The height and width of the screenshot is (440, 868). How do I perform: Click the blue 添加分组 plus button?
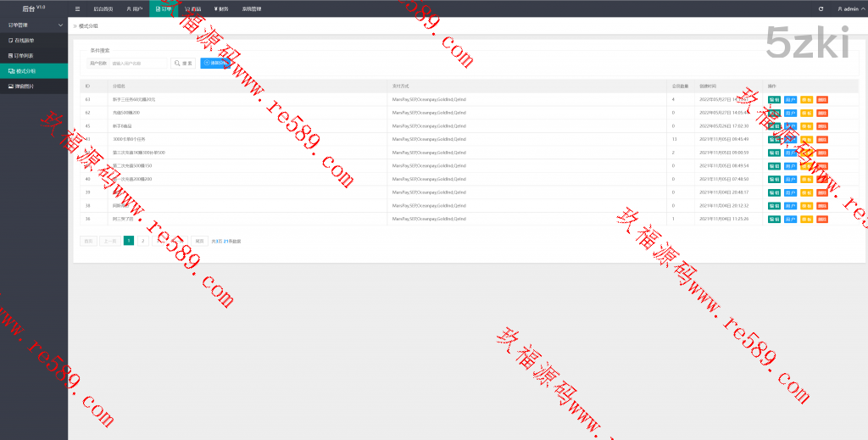click(x=214, y=64)
